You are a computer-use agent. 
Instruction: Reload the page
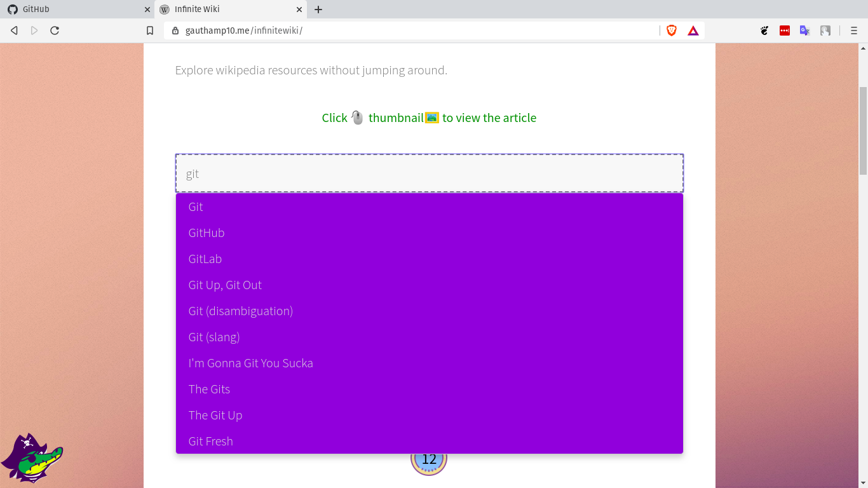click(55, 30)
